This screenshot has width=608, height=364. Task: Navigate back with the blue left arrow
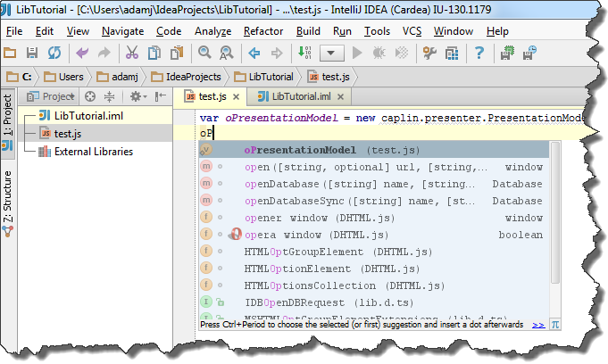click(x=254, y=53)
